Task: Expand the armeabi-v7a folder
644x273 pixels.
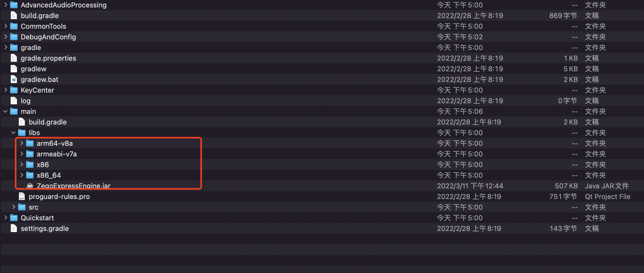Action: click(x=22, y=154)
